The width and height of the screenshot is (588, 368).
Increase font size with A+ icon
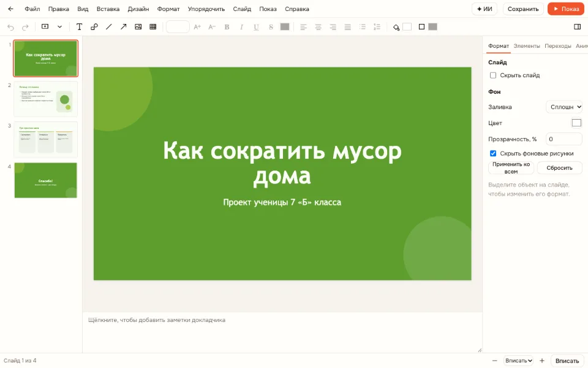click(197, 26)
